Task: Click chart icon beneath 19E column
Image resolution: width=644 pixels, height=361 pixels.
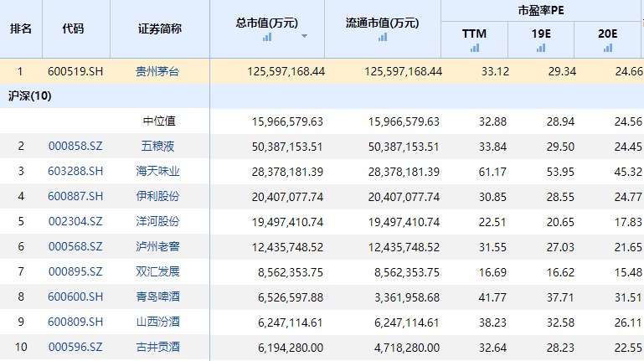Action: (x=541, y=49)
